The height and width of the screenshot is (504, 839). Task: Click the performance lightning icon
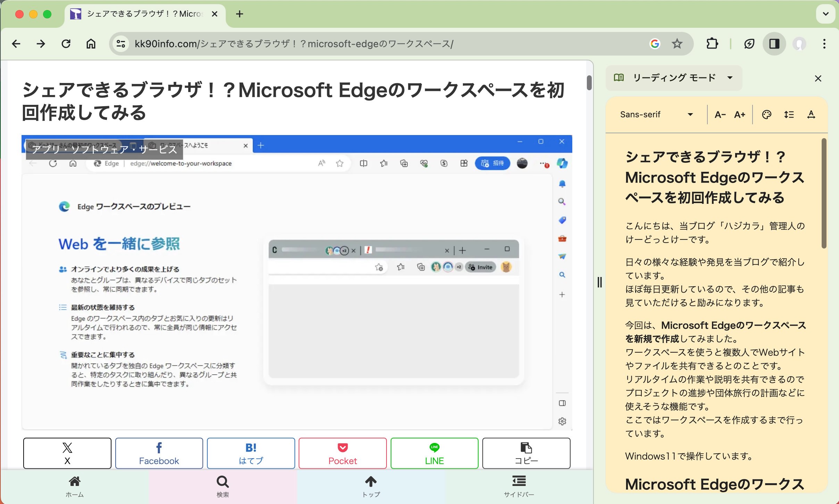tap(749, 44)
